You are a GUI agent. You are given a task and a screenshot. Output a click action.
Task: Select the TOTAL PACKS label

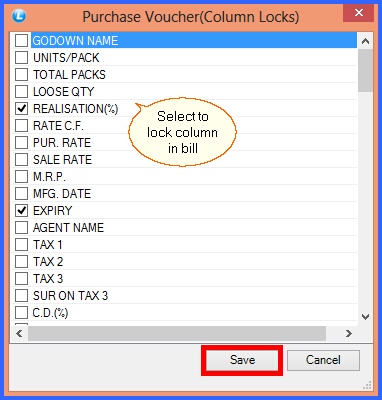(69, 75)
